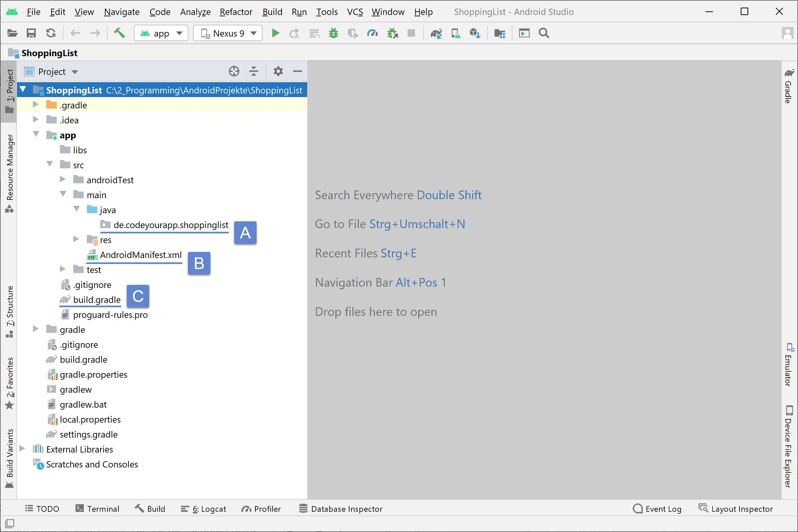The width and height of the screenshot is (798, 532).
Task: Open the Layout Inspector
Action: [x=735, y=509]
